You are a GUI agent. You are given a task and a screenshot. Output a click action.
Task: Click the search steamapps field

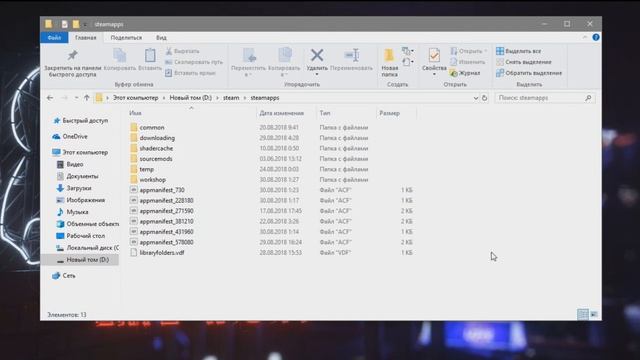(544, 98)
